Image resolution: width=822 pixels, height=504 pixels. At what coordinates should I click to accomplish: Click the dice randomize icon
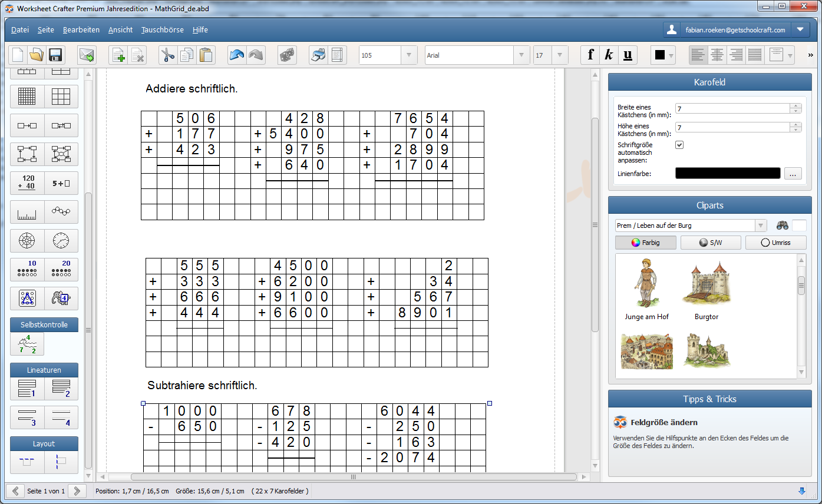click(287, 55)
